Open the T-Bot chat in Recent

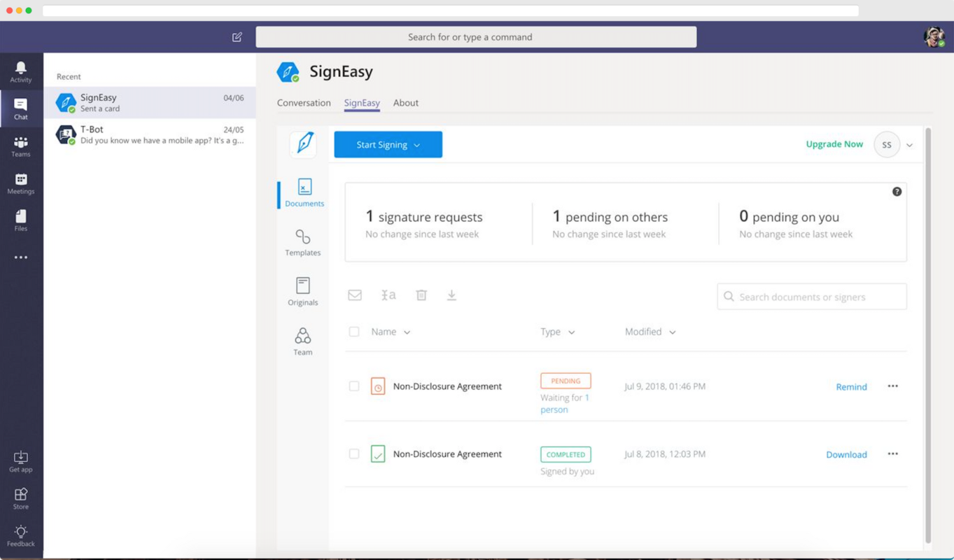pyautogui.click(x=150, y=134)
